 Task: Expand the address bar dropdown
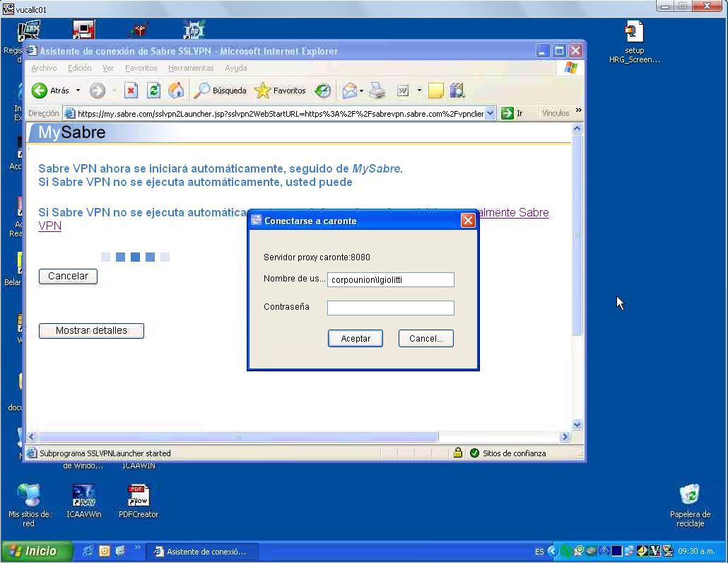tap(491, 113)
